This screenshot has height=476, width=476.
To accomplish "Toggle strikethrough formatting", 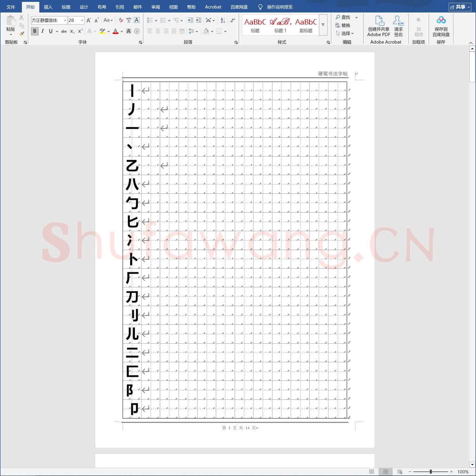I will click(64, 31).
